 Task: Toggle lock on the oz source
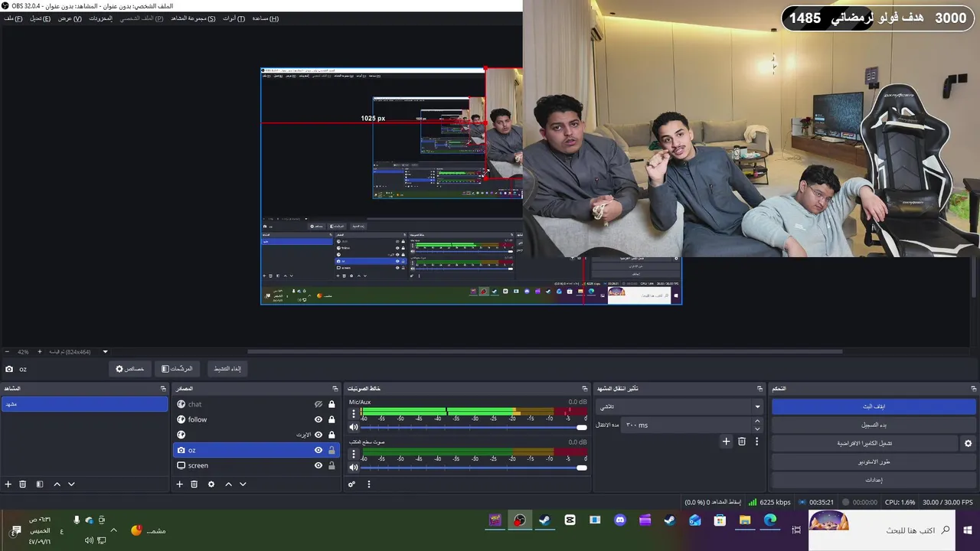click(332, 450)
